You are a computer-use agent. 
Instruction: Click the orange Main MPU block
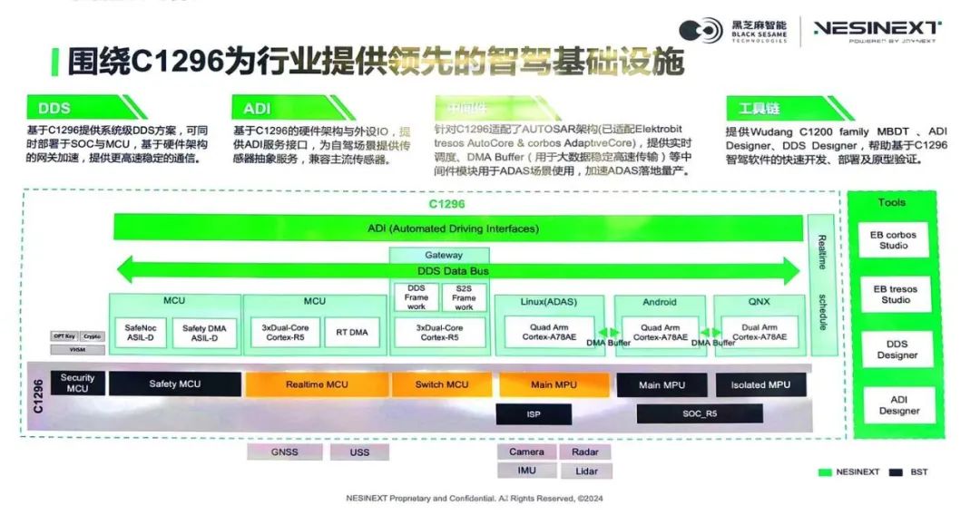point(554,384)
